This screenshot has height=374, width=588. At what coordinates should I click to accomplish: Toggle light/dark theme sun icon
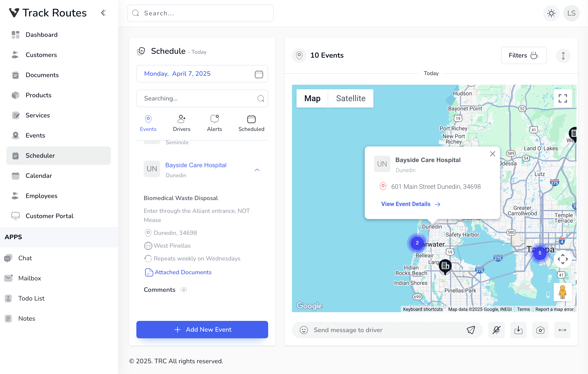tap(551, 13)
